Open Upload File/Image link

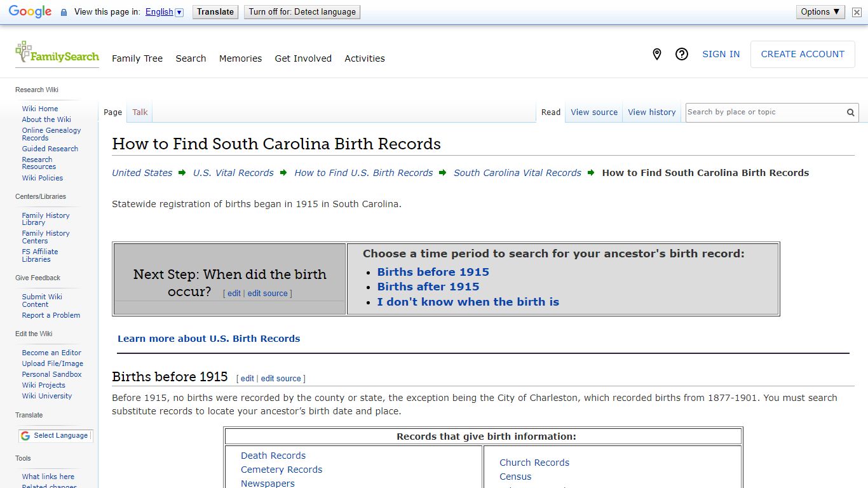tap(53, 363)
